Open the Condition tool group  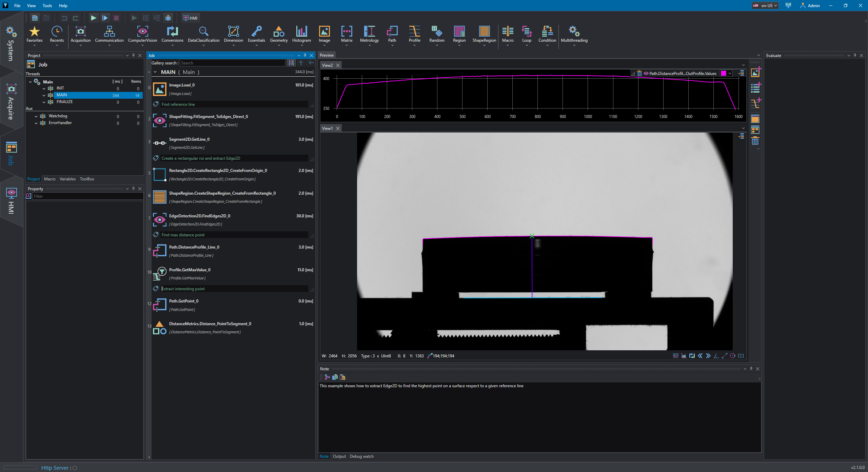pyautogui.click(x=547, y=35)
